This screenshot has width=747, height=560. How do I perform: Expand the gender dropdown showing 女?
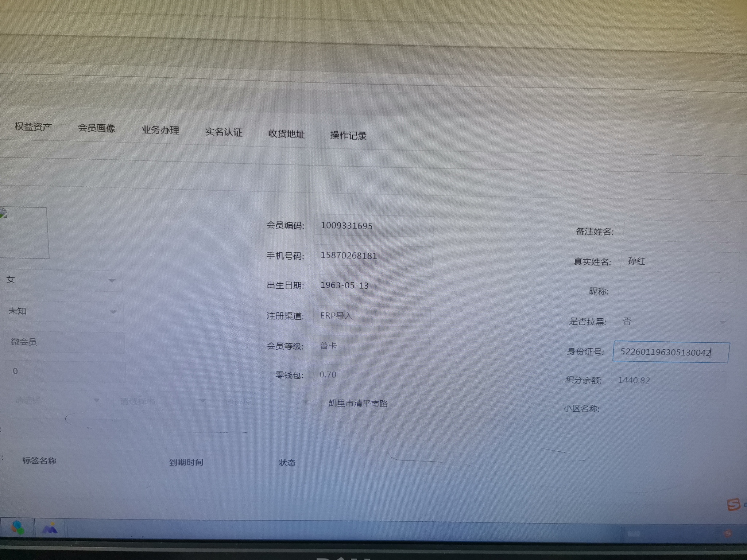[112, 281]
